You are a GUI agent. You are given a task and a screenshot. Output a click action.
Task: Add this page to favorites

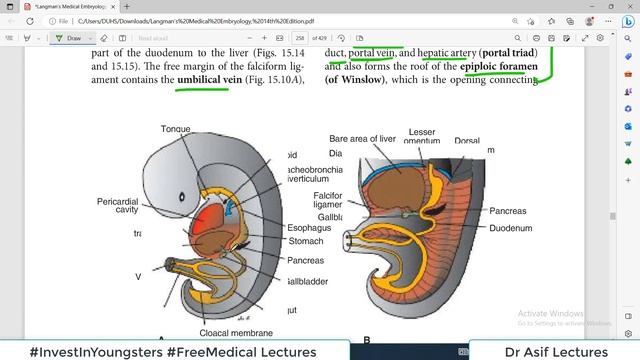(x=531, y=21)
